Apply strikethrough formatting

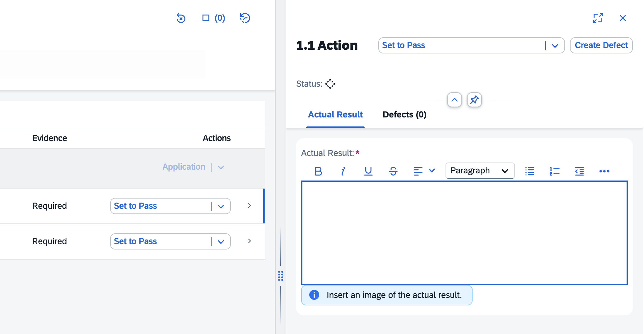click(393, 171)
